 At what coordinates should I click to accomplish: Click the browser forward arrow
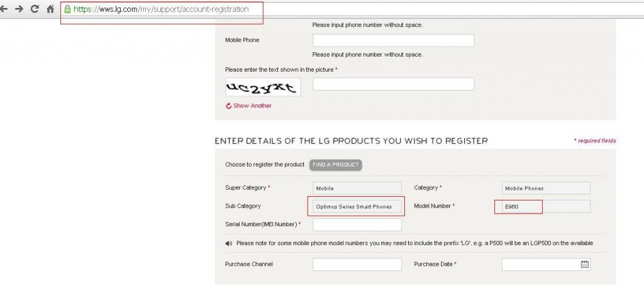19,9
